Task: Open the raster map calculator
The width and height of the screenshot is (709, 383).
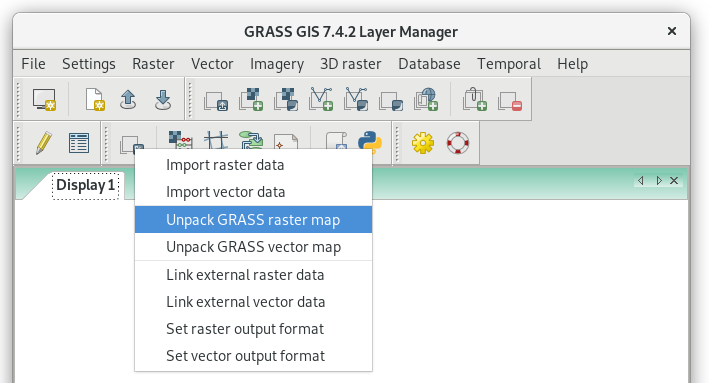Action: [180, 140]
